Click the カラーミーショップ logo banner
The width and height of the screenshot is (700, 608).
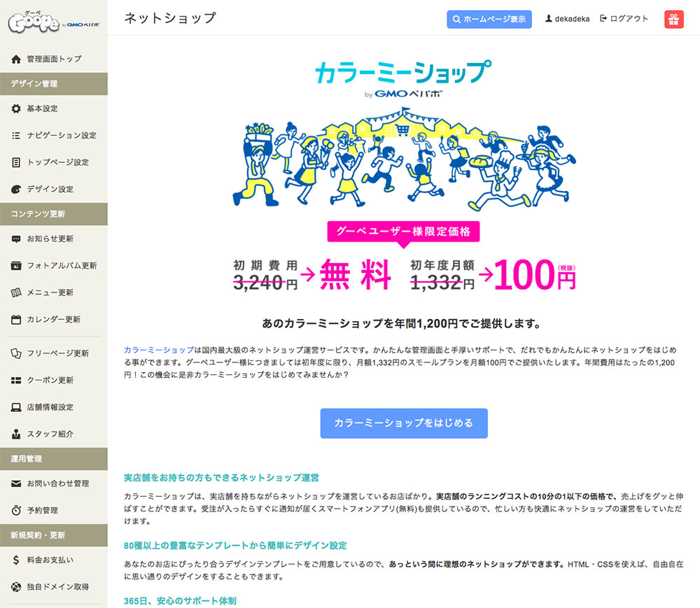click(x=404, y=78)
